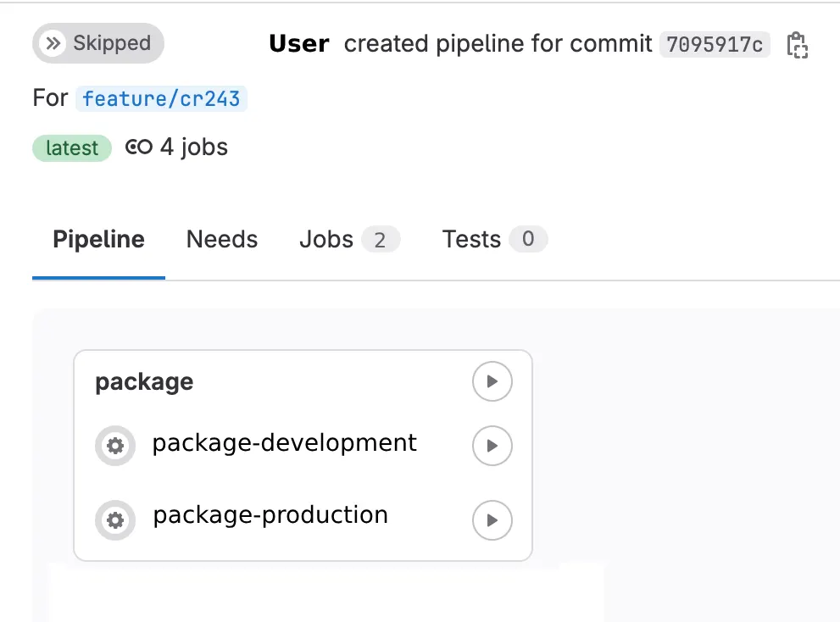
Task: Trigger the package-development job with play button
Action: coord(492,445)
